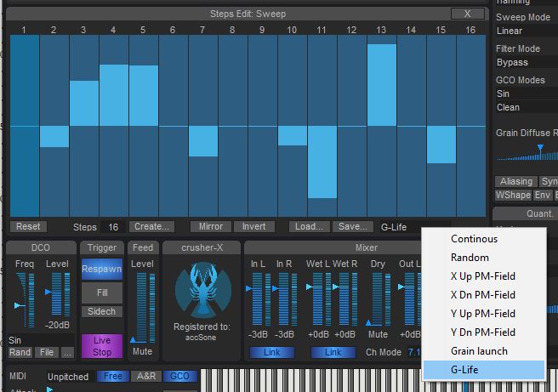Open the Filter Mode Bypass dropdown
The height and width of the screenshot is (392, 558).
[x=527, y=63]
